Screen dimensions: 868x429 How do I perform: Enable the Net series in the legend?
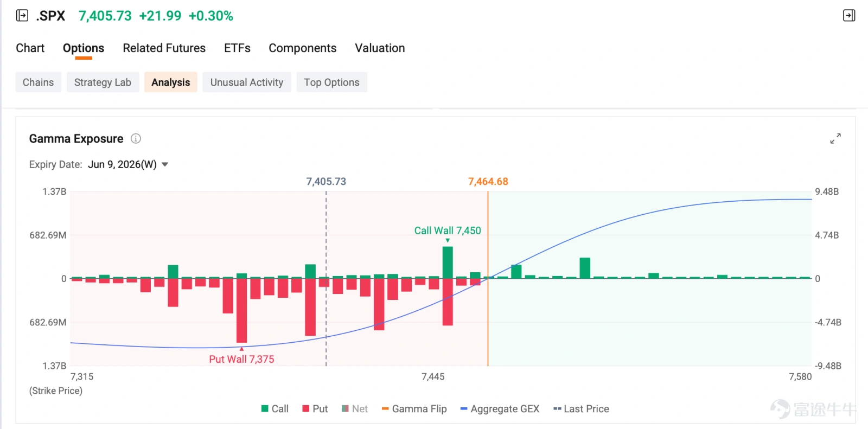354,409
